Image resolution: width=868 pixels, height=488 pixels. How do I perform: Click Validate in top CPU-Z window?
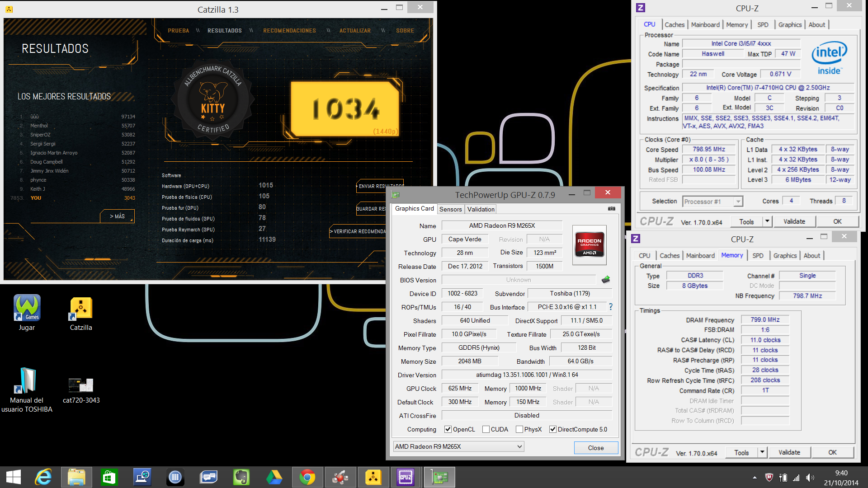tap(794, 221)
